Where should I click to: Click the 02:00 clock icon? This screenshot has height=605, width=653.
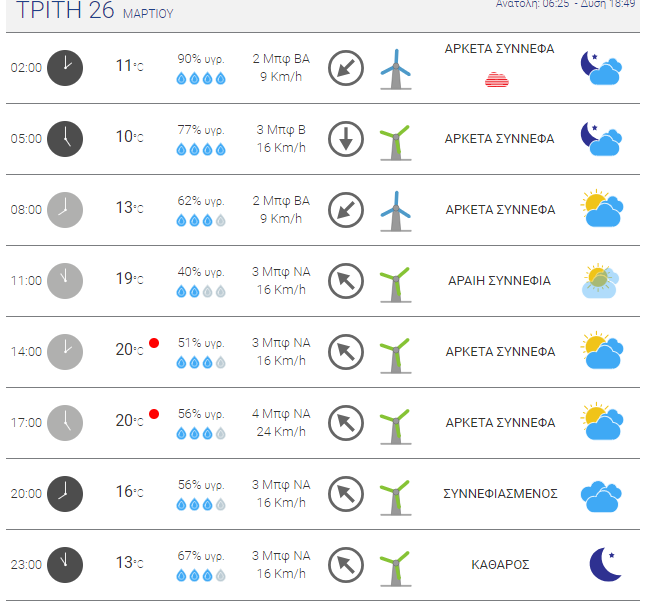(65, 68)
